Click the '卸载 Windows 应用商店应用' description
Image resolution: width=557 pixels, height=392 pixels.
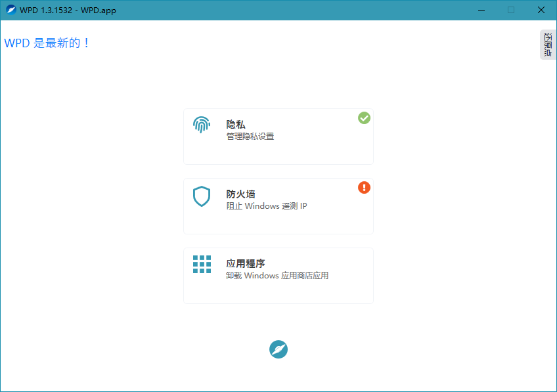(x=277, y=276)
